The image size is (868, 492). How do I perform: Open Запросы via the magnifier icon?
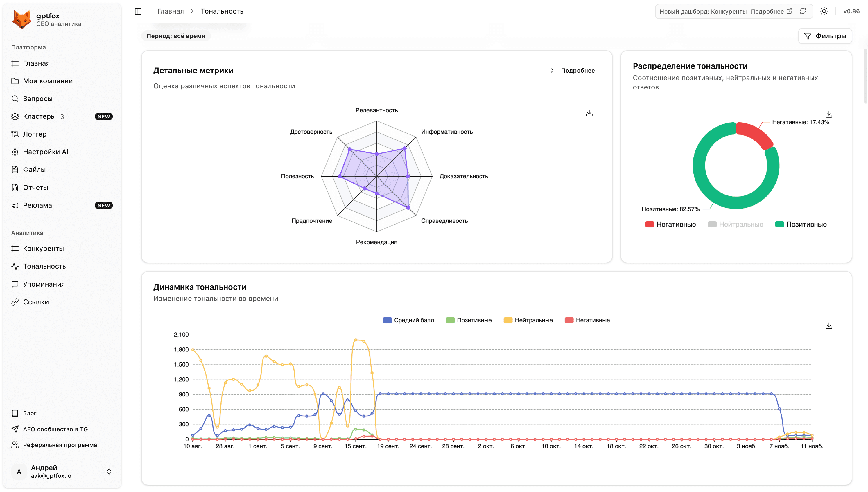pos(15,99)
